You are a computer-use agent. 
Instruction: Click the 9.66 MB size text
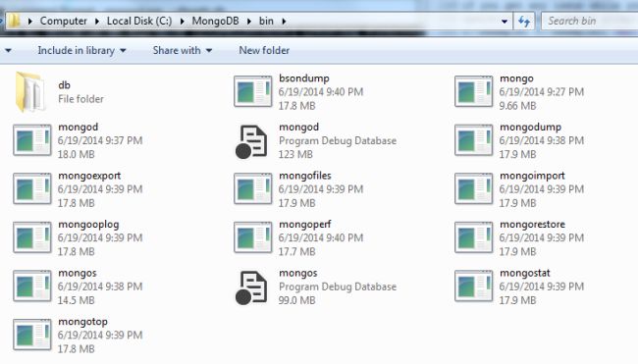click(517, 106)
